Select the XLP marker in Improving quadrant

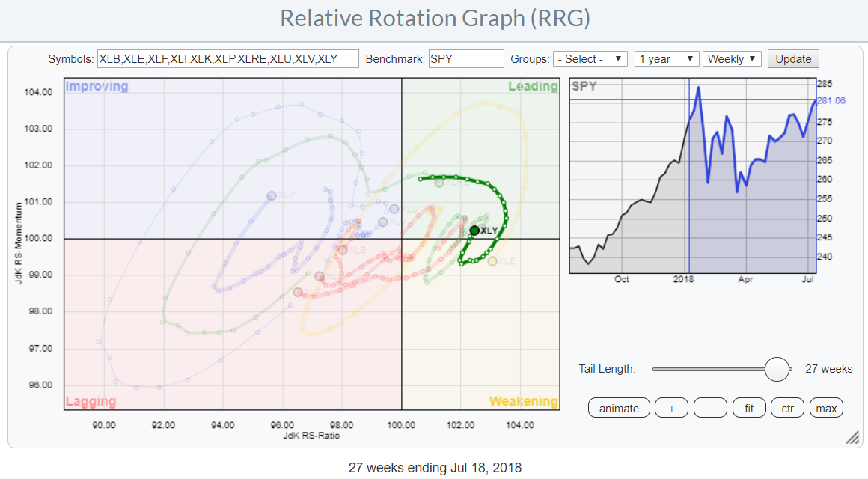click(x=272, y=195)
